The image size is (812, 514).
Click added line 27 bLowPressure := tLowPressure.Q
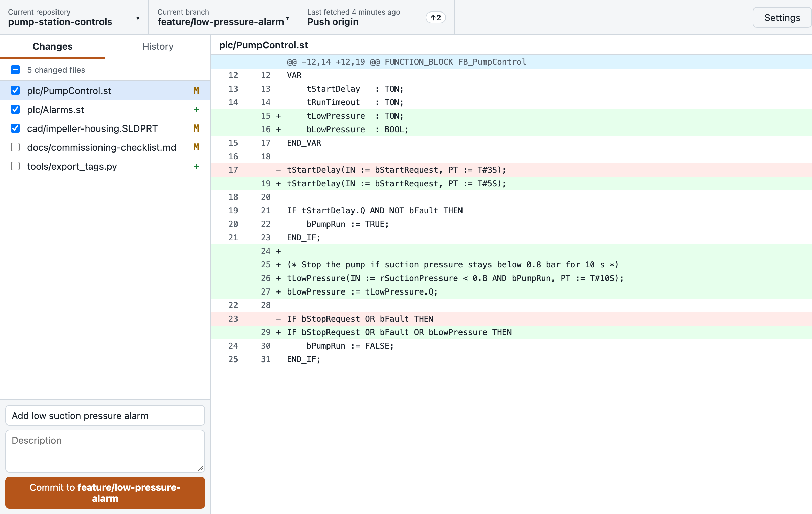(511, 292)
